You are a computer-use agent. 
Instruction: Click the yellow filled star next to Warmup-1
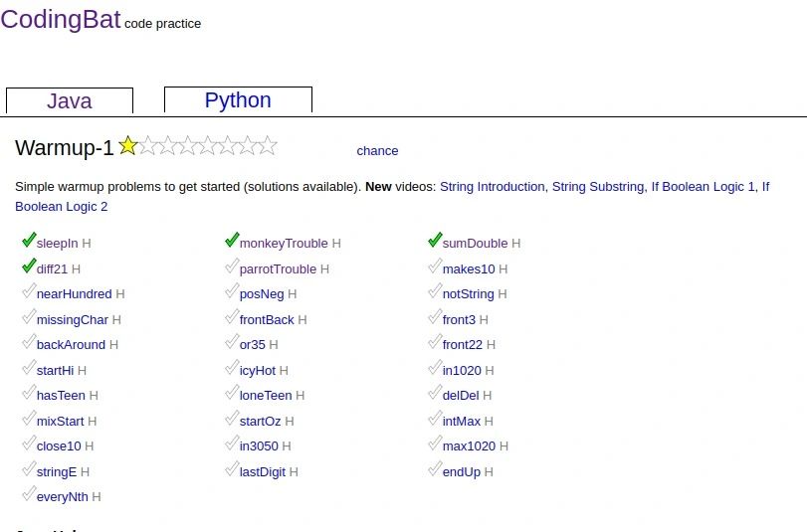[128, 145]
